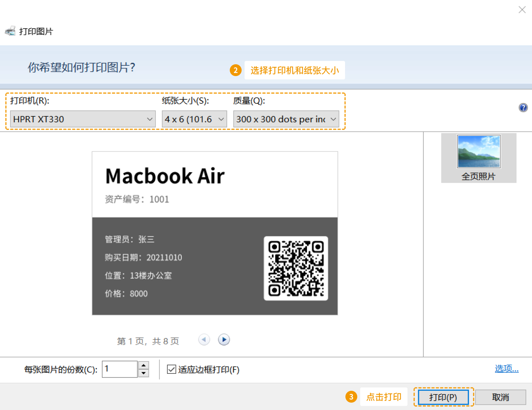Click the 你希望如何打印图片? heading
Viewport: 532px width, 410px height.
click(82, 67)
